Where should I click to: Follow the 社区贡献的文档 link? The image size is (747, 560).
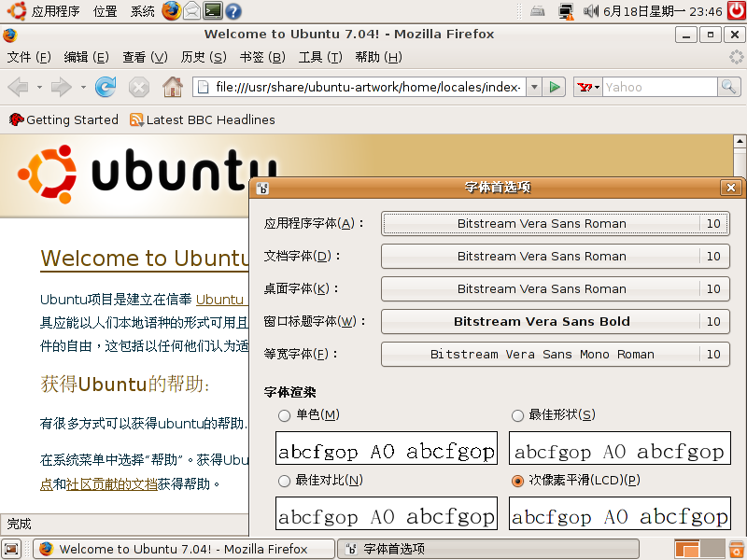(x=112, y=484)
